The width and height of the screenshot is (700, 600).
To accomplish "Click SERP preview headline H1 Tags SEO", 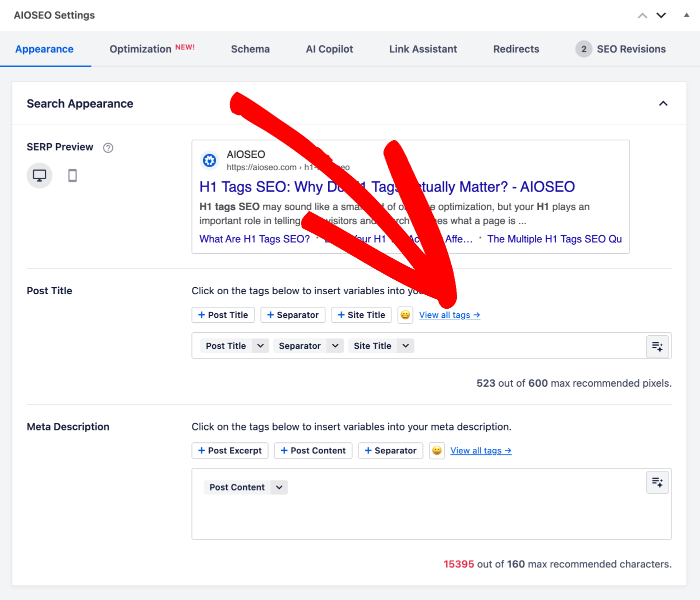I will pos(387,187).
